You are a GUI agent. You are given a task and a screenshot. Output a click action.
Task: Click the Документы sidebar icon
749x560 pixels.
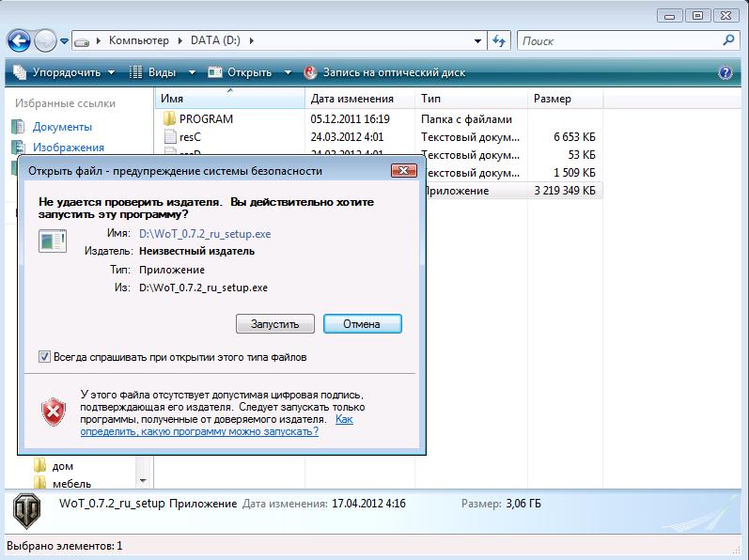click(x=18, y=127)
